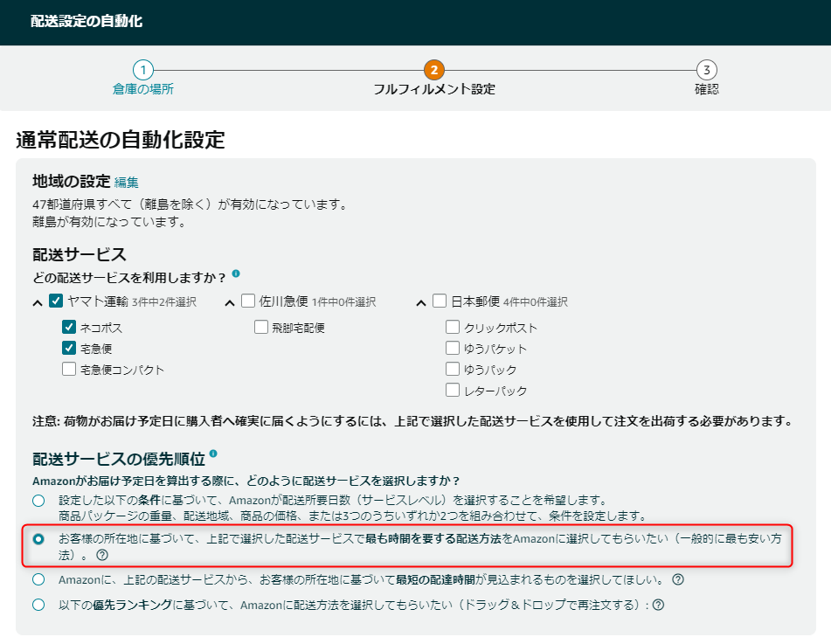
Task: Click question Amazonがお届け予定日を算出する際に
Action: coord(246,481)
